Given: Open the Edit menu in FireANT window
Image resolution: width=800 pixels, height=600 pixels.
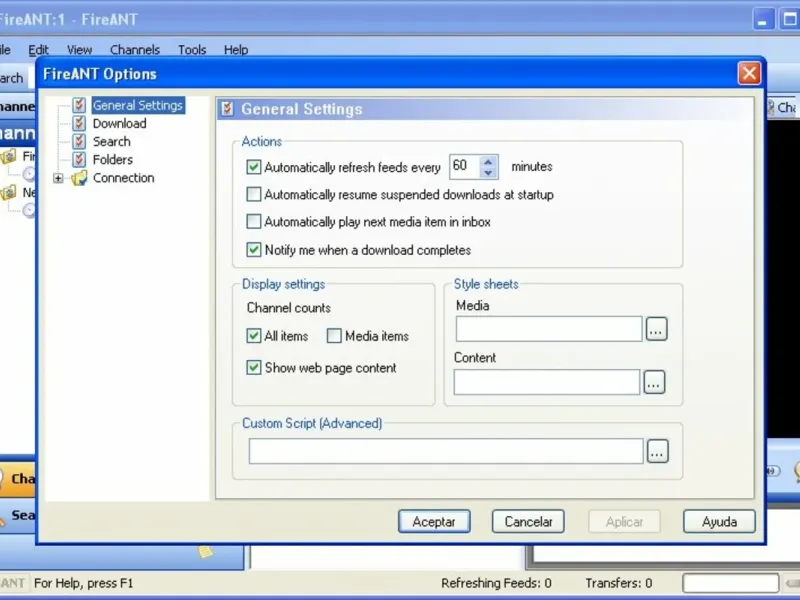Looking at the screenshot, I should tap(38, 49).
